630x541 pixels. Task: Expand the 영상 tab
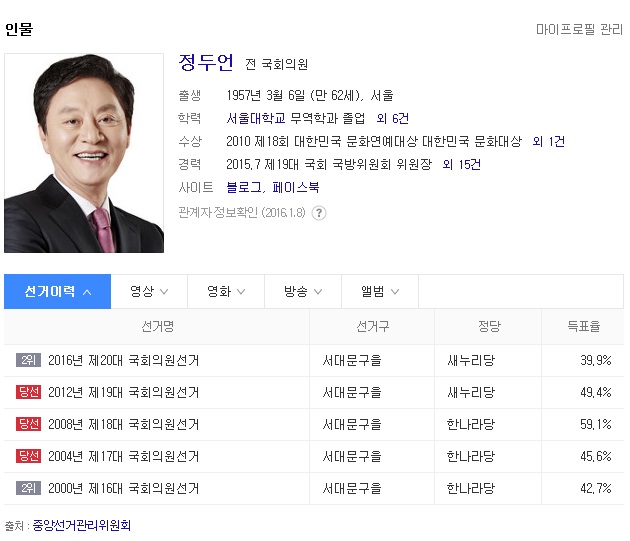149,291
